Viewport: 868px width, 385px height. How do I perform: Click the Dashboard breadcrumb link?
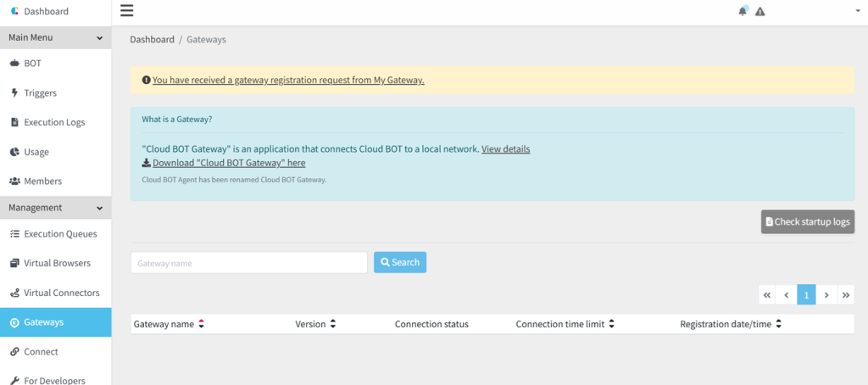(x=153, y=39)
